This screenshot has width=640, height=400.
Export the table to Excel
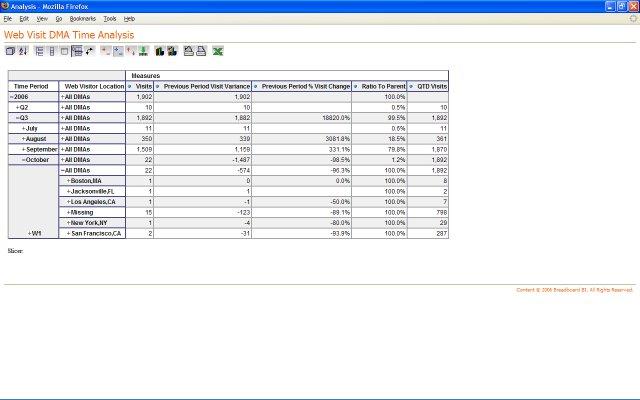pyautogui.click(x=217, y=50)
